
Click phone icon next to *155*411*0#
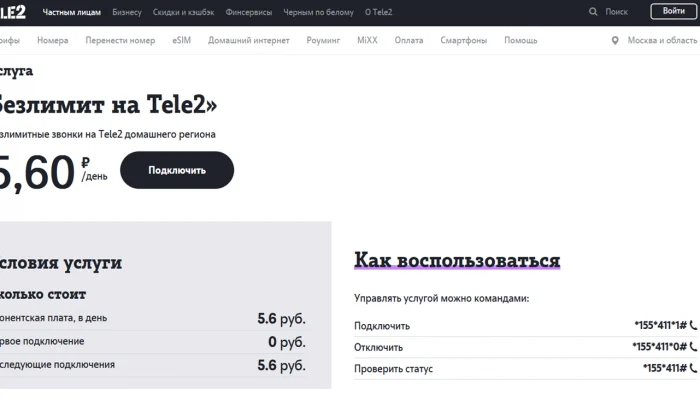[693, 346]
